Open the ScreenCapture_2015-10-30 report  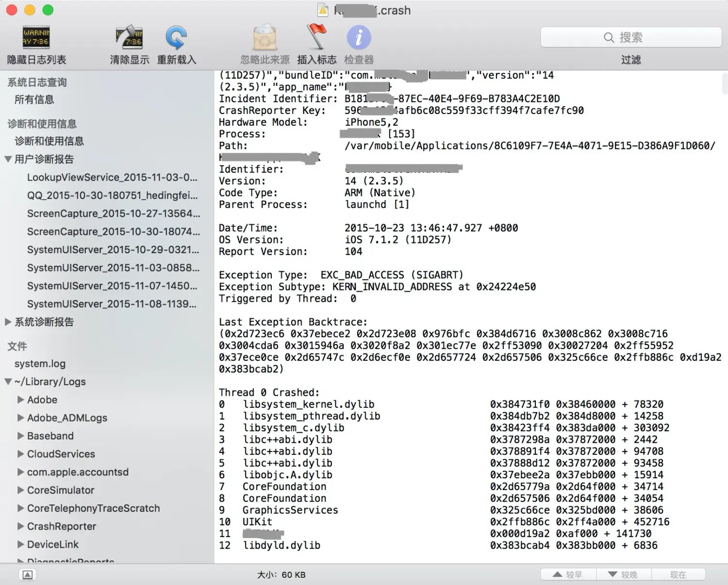coord(113,231)
